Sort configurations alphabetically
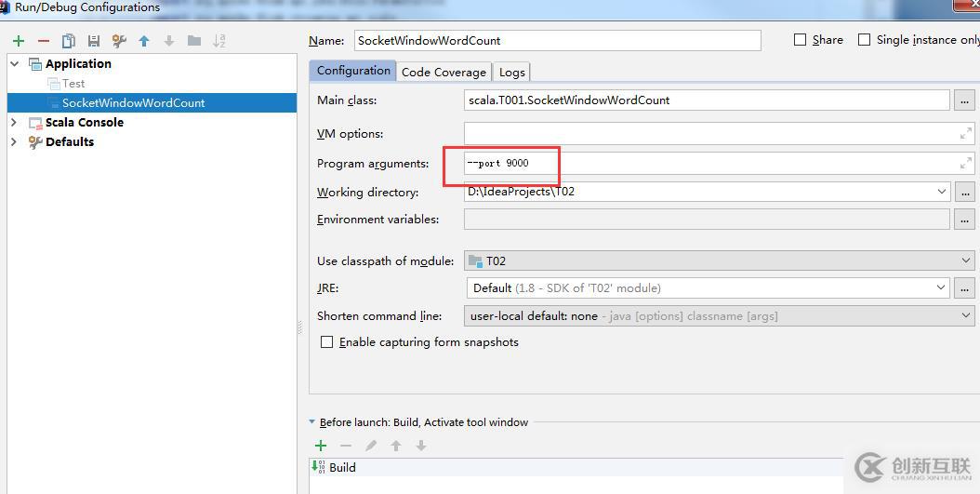The height and width of the screenshot is (494, 980). [219, 41]
